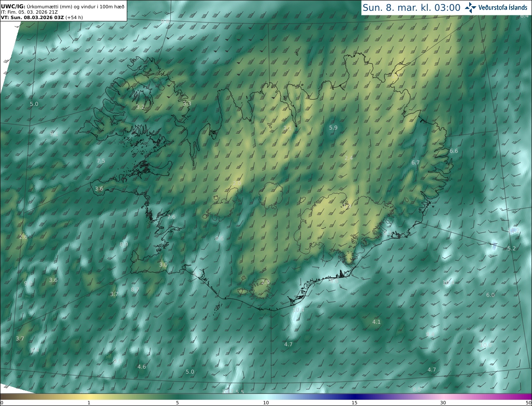This screenshot has height=406, width=532.
Task: Click the Veðurstofa Íslands name text
Action: 503,7
